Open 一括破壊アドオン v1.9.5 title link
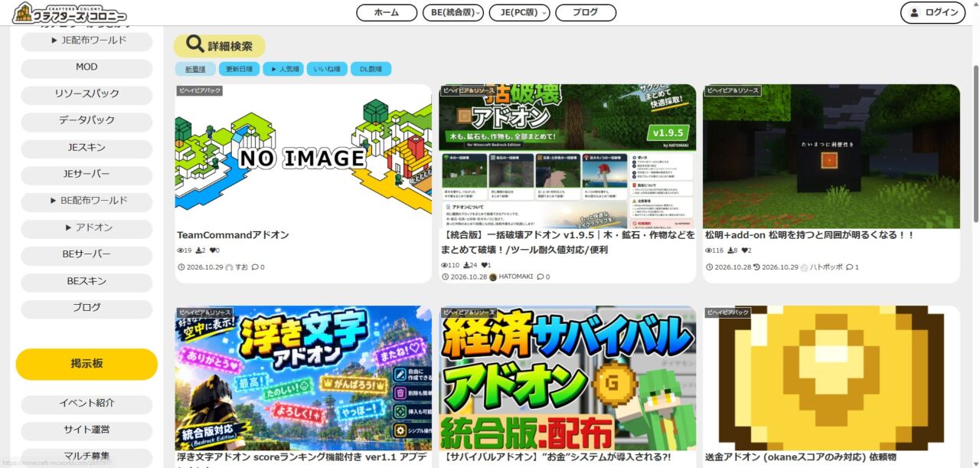 click(x=567, y=242)
